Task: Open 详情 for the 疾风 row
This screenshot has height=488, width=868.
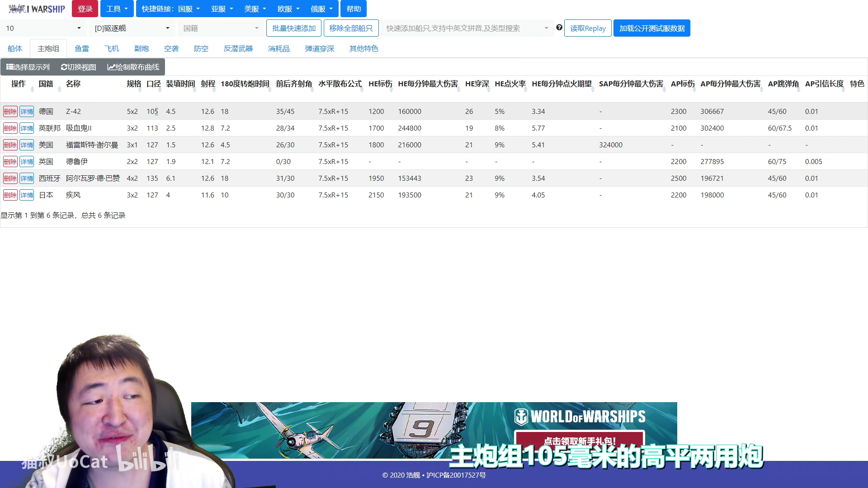Action: 27,195
